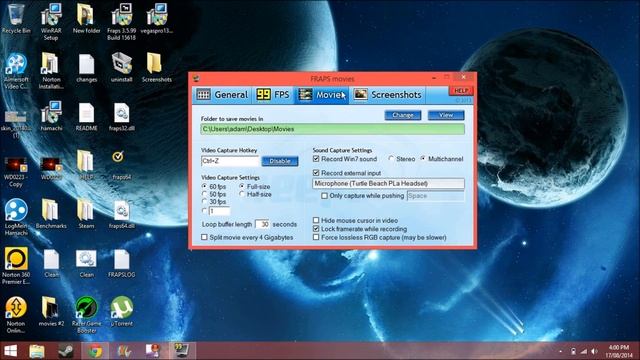
Task: Open Steam from the taskbar
Action: (66, 351)
